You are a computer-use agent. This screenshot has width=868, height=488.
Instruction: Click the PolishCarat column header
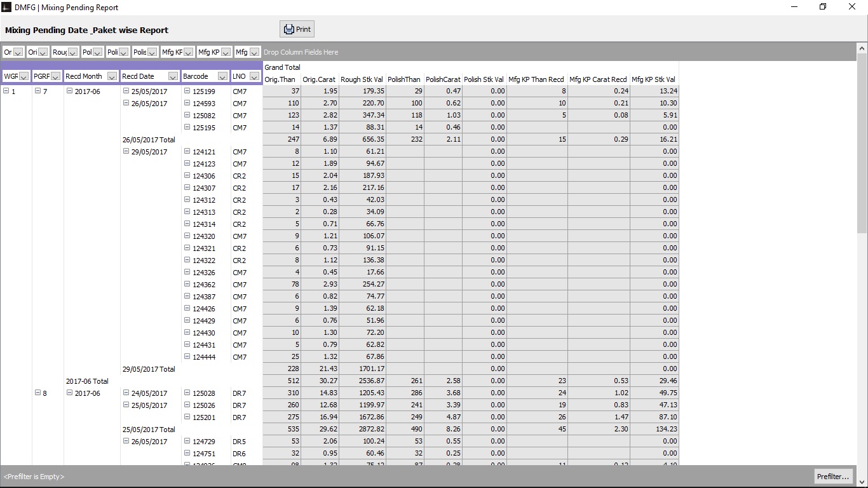click(x=444, y=79)
